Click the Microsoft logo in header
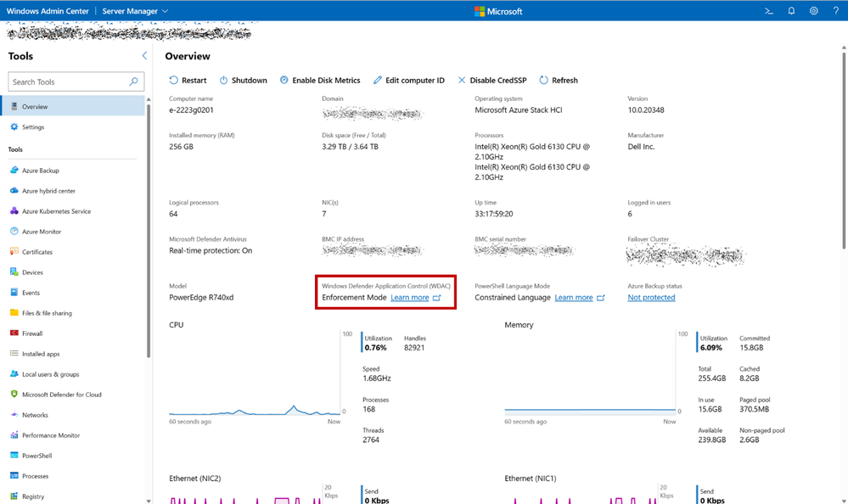848x504 pixels. pyautogui.click(x=498, y=11)
